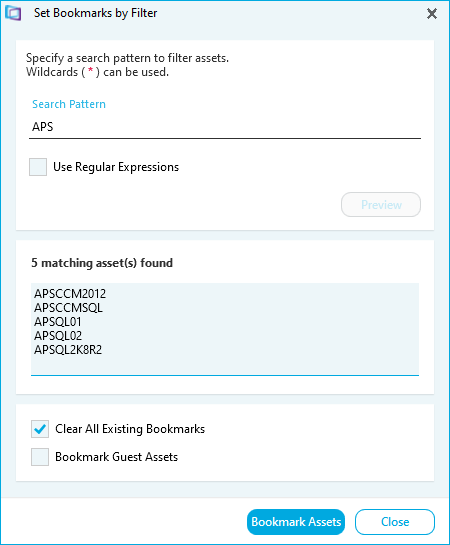Click the Close button at bottom
This screenshot has width=450, height=545.
395,522
